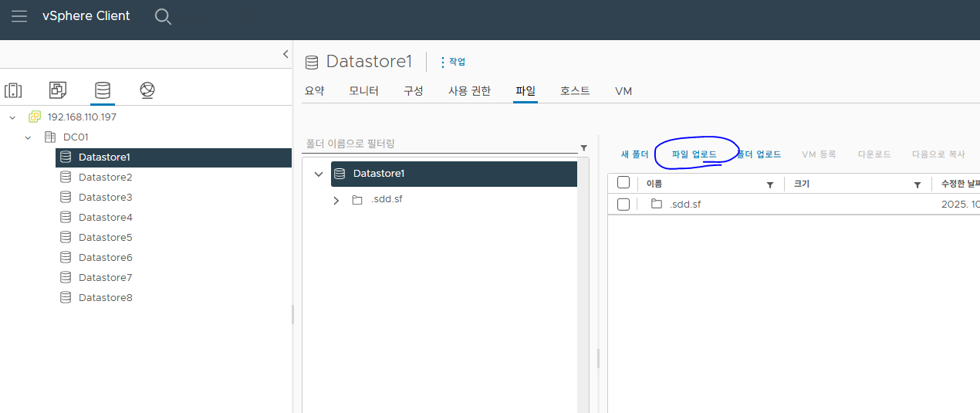The image size is (980, 413).
Task: Select Datastore8 in inventory tree
Action: coord(106,297)
